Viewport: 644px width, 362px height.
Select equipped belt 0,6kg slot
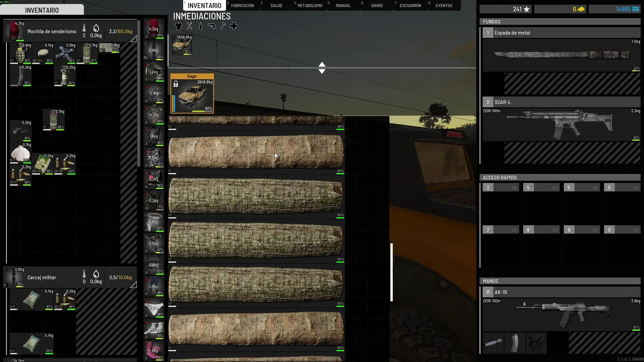[154, 223]
